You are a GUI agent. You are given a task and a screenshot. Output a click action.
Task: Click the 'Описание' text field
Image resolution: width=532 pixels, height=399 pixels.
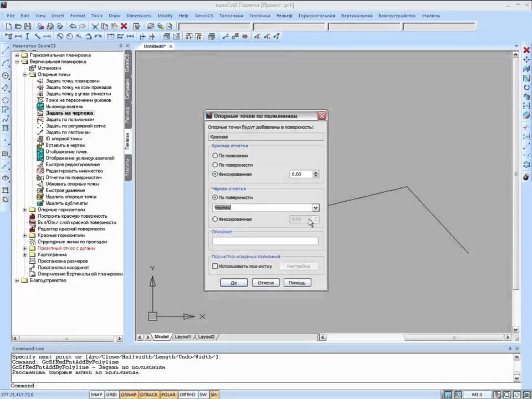[x=265, y=241]
